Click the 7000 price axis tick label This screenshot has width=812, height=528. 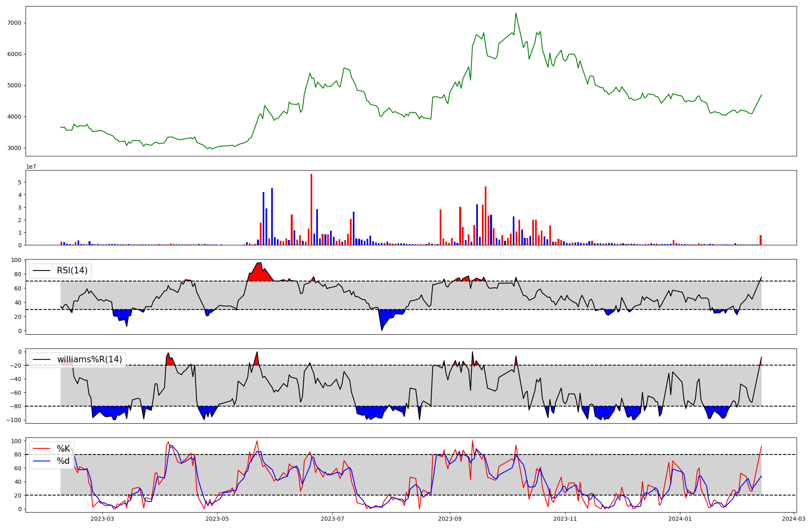[15, 23]
